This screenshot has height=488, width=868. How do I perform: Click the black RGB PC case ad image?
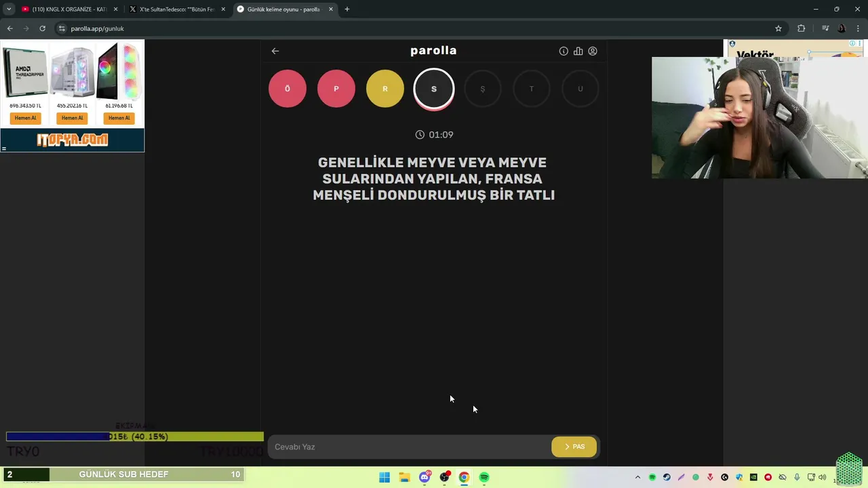[x=119, y=72]
